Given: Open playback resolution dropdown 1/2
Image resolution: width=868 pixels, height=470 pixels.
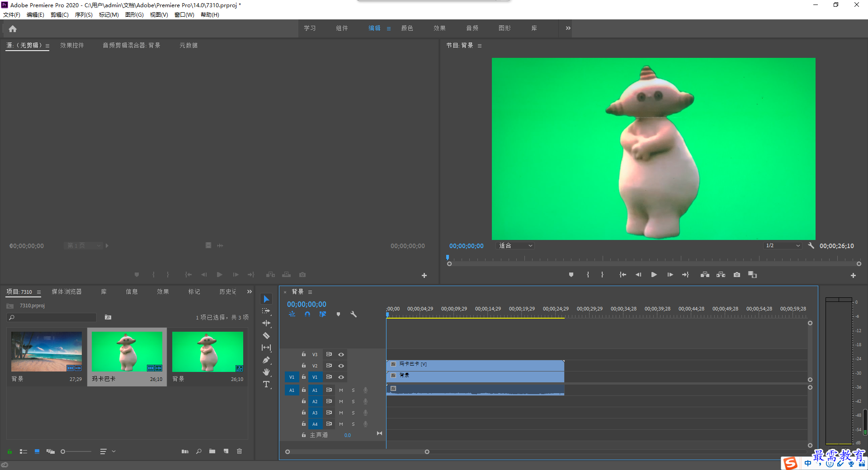Looking at the screenshot, I should pos(783,245).
